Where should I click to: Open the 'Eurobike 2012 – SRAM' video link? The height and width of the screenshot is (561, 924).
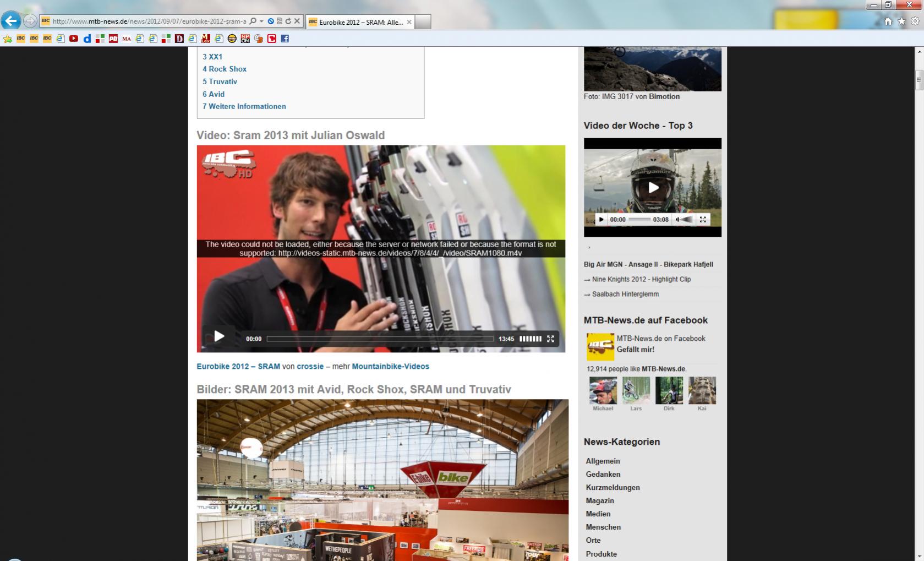tap(238, 366)
